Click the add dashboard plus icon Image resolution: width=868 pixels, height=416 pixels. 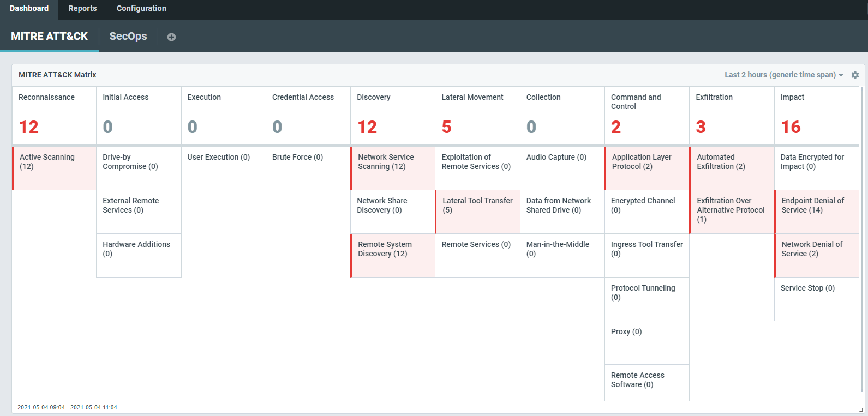[171, 37]
